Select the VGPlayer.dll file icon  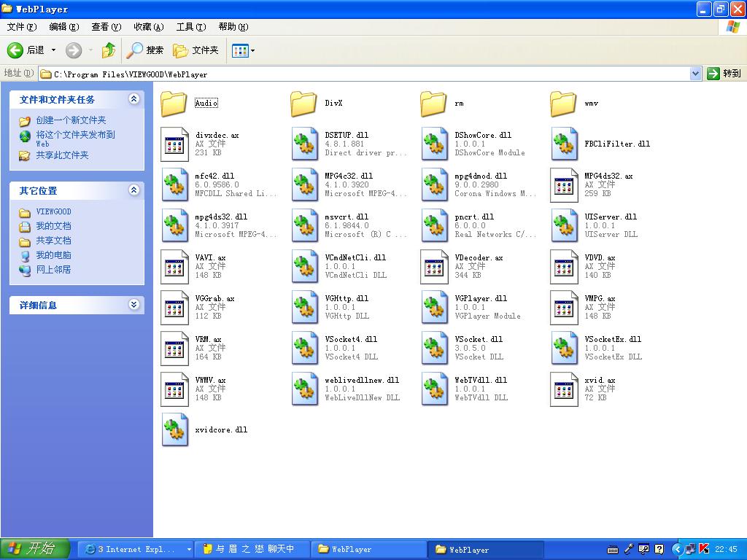(435, 308)
